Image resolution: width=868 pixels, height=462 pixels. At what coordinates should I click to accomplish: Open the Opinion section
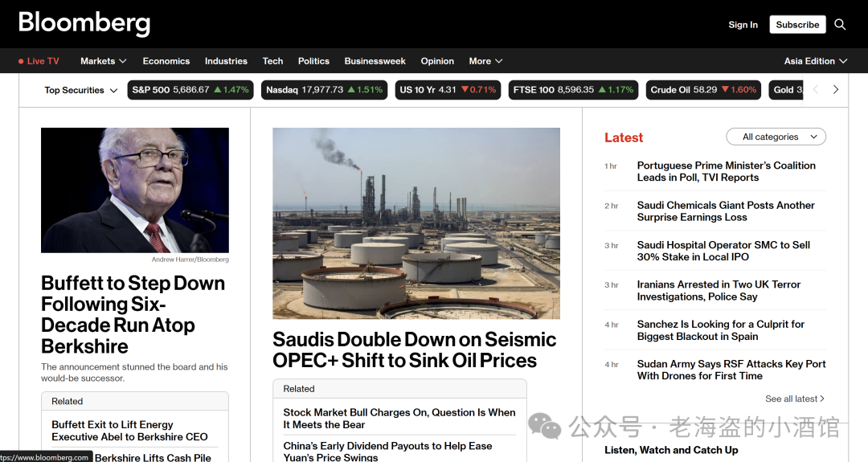click(437, 61)
